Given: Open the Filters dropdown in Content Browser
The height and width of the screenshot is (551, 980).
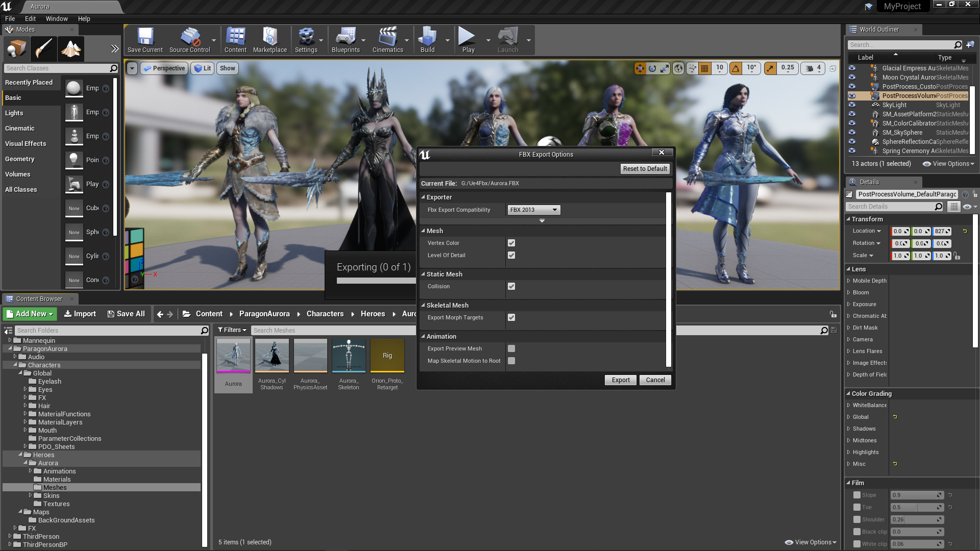Looking at the screenshot, I should coord(232,330).
